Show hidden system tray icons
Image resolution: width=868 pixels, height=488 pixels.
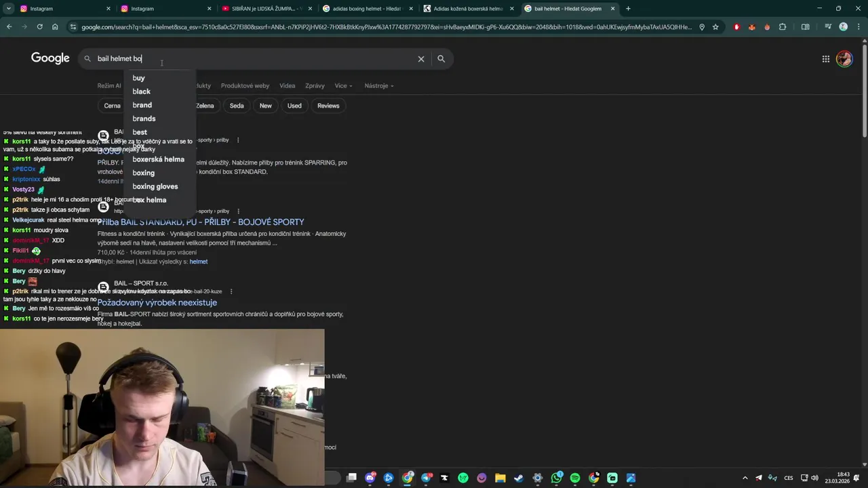point(745,478)
